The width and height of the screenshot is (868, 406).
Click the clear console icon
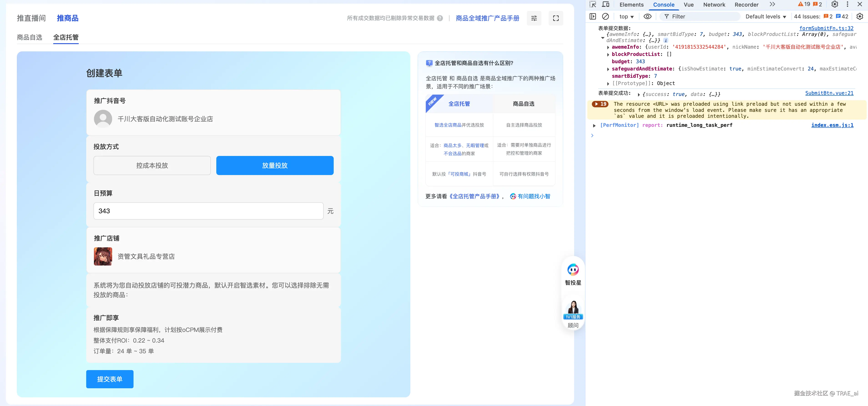[x=606, y=17]
